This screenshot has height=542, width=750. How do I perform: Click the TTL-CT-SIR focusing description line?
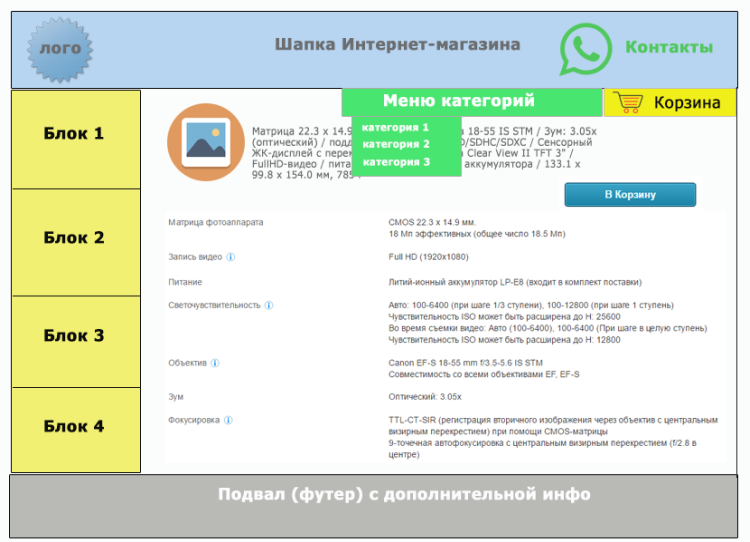pos(553,420)
